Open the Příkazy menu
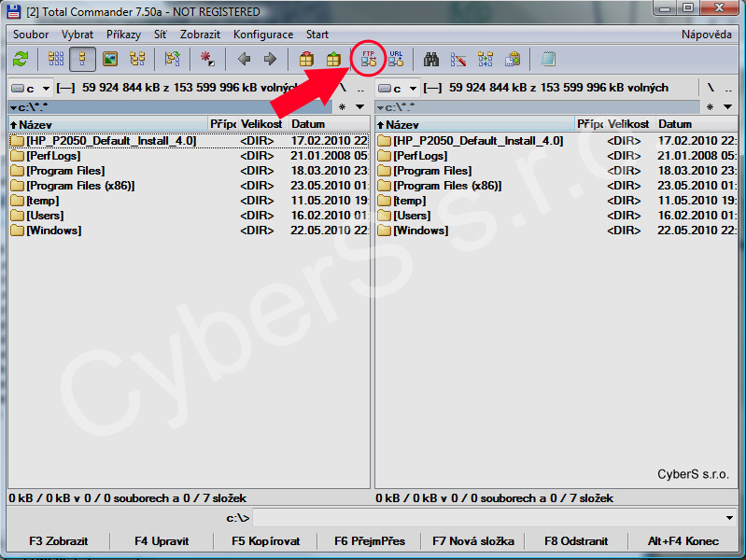Image resolution: width=746 pixels, height=560 pixels. 123,35
